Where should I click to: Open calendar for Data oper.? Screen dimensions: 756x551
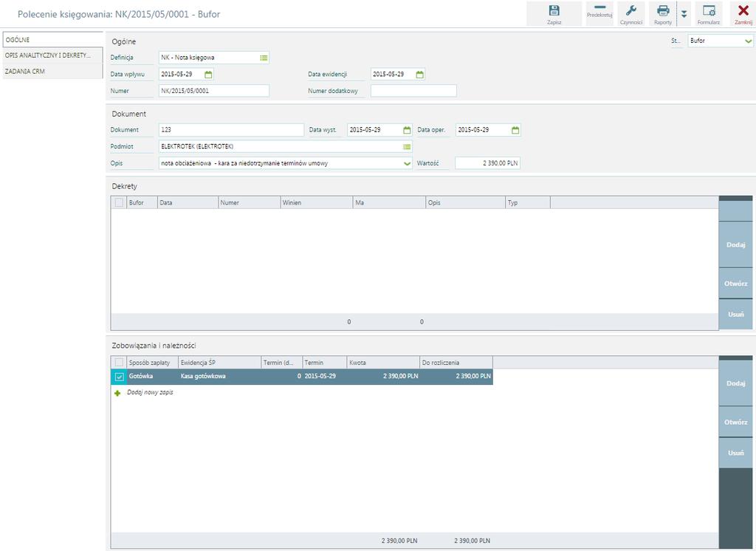(x=515, y=130)
